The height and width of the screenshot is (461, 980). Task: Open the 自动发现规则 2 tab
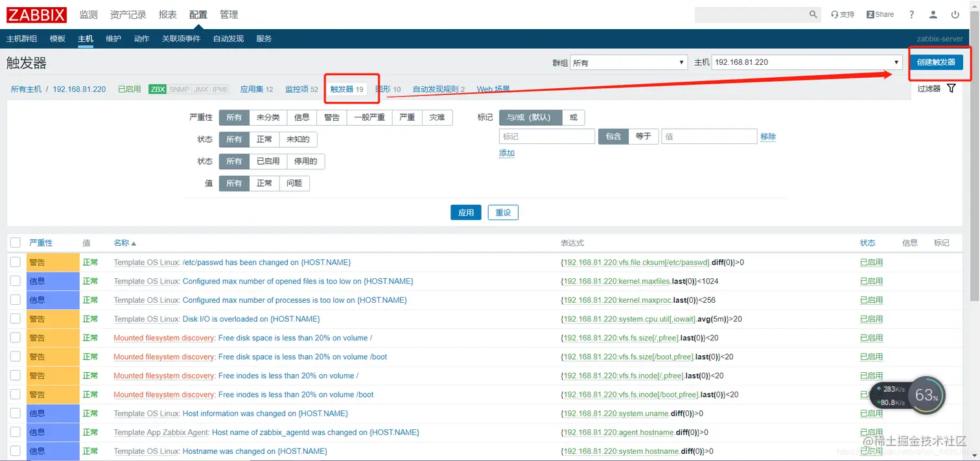coord(439,89)
